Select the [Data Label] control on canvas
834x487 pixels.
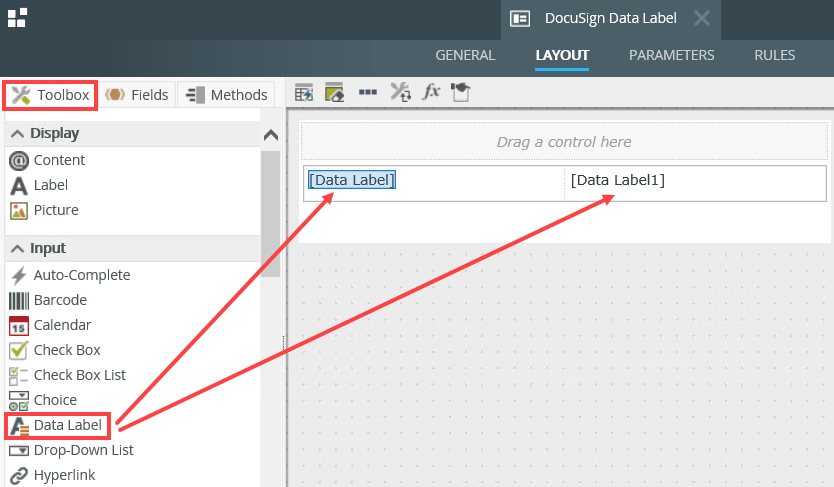pyautogui.click(x=352, y=180)
